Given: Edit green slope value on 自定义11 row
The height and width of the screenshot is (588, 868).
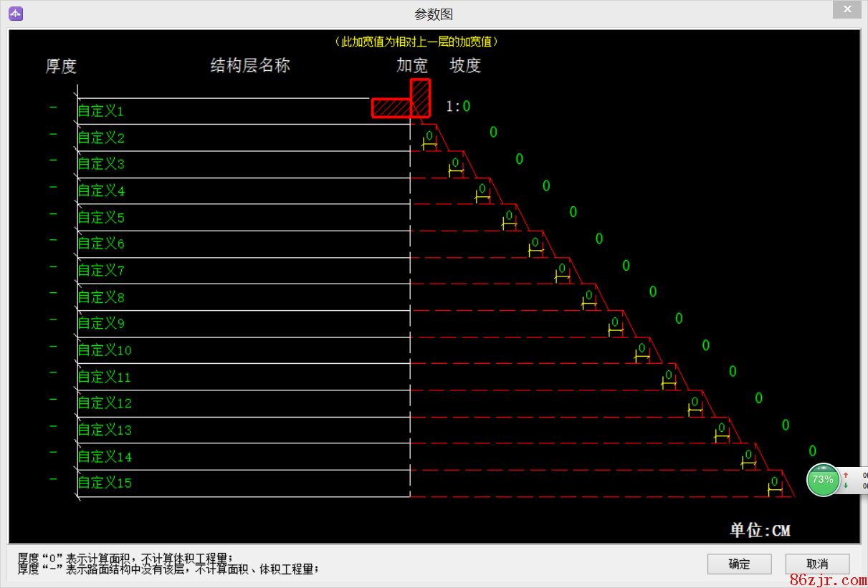Looking at the screenshot, I should click(733, 372).
